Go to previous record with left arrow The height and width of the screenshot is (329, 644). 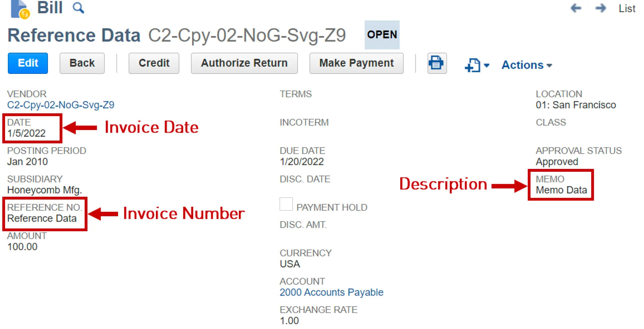pyautogui.click(x=576, y=8)
